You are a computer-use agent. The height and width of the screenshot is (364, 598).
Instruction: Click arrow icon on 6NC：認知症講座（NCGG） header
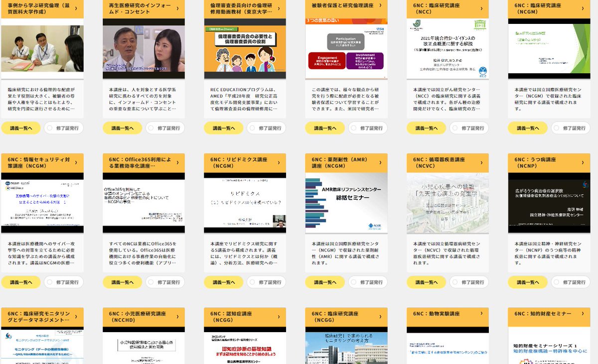point(278,317)
